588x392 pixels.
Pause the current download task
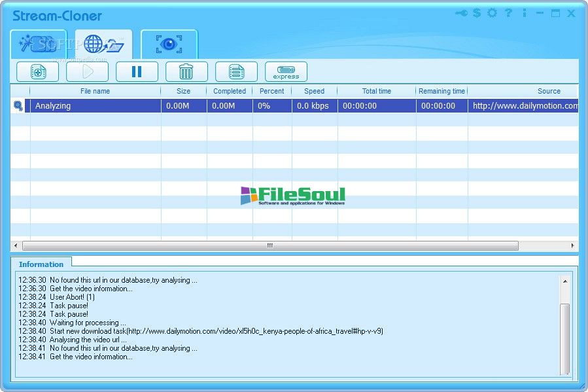pos(137,71)
